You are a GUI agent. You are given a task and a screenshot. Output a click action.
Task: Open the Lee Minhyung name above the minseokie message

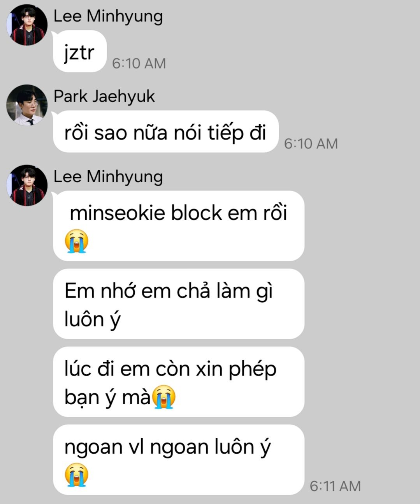(x=108, y=177)
